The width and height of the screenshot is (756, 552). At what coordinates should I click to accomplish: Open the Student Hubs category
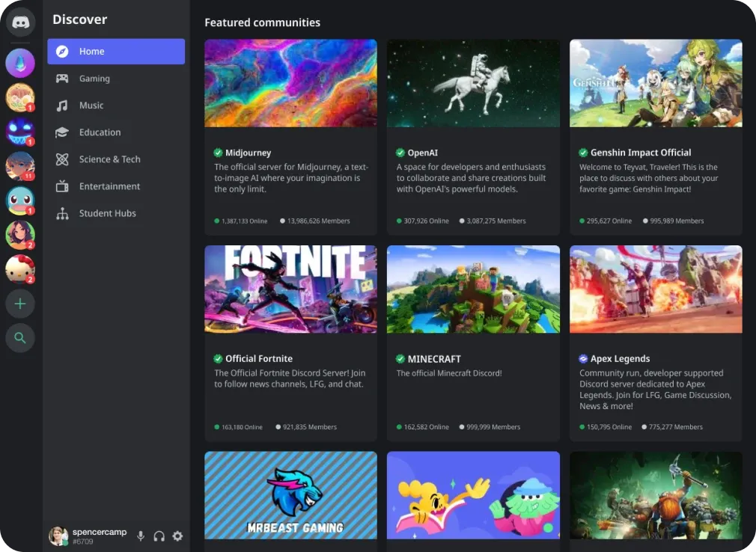106,213
